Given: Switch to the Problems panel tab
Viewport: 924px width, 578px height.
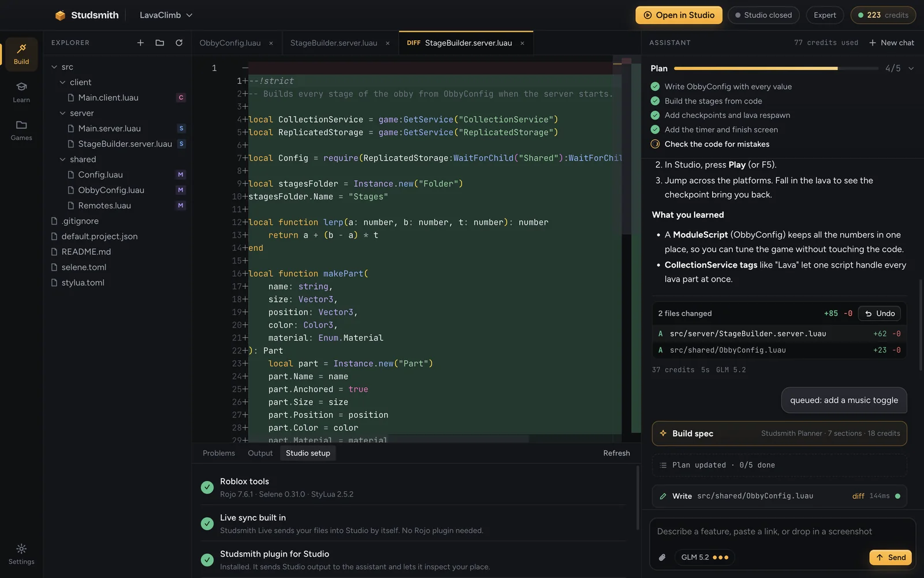Looking at the screenshot, I should [219, 453].
